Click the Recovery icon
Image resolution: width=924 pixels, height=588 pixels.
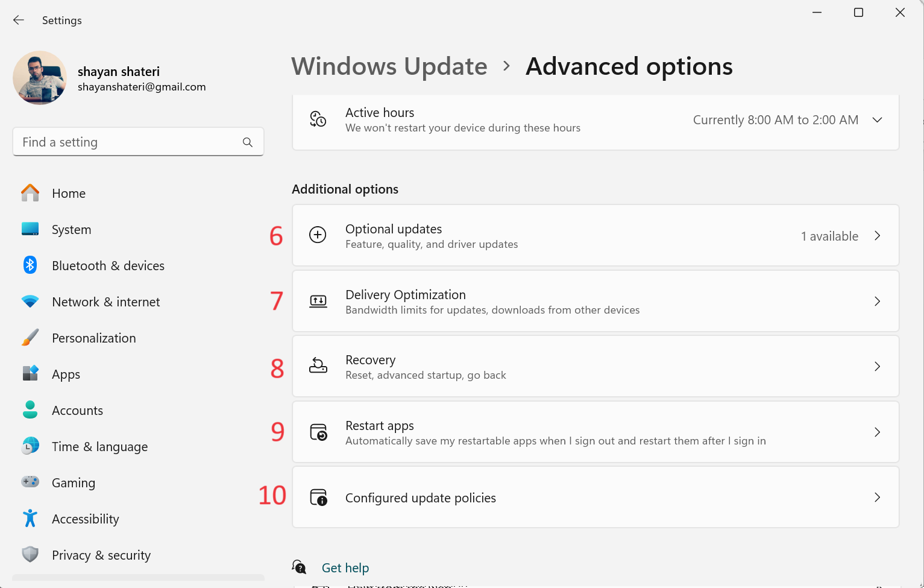click(318, 366)
